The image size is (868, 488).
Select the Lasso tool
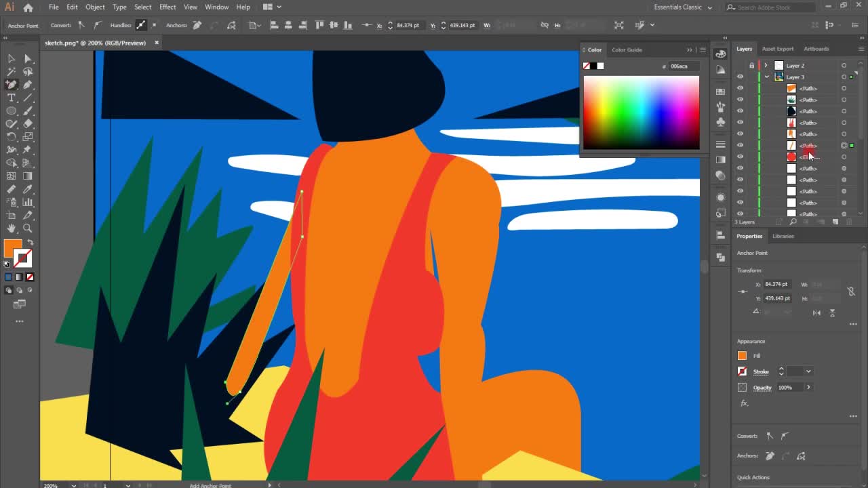coord(28,72)
